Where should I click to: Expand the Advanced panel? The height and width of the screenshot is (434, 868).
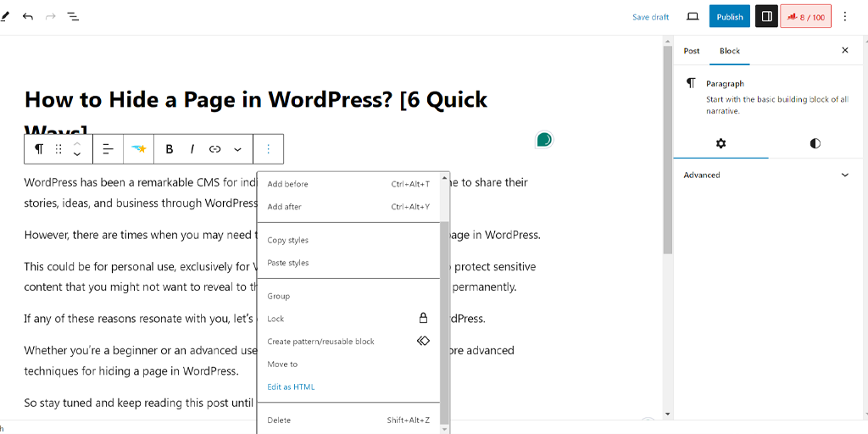click(768, 175)
